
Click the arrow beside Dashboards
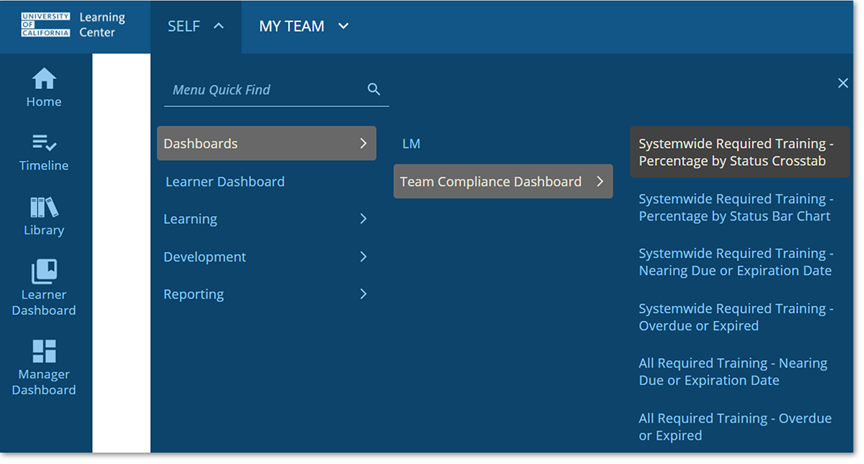coord(363,143)
